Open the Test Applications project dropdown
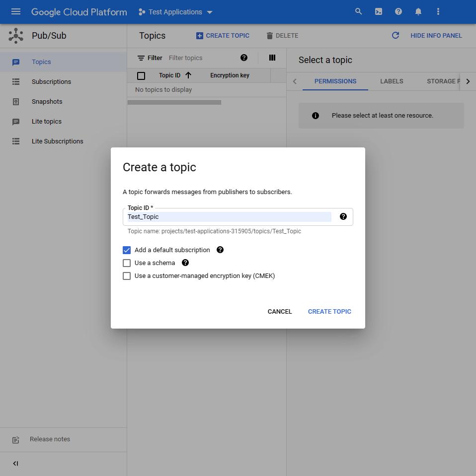Screen dimensions: 476x476 point(176,12)
